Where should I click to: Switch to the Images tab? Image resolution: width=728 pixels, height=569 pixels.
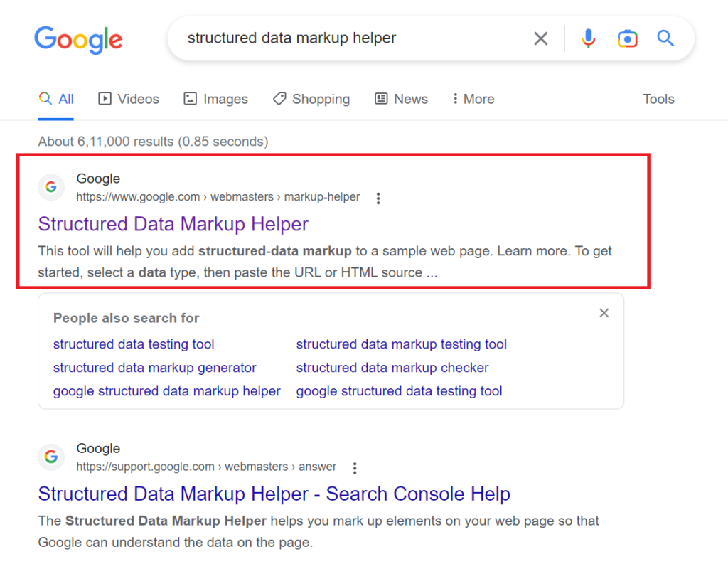[x=216, y=99]
